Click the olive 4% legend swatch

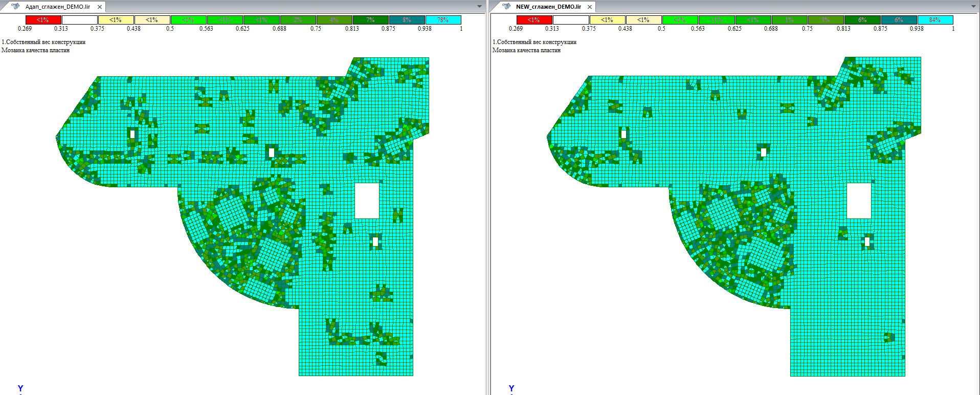click(x=334, y=20)
